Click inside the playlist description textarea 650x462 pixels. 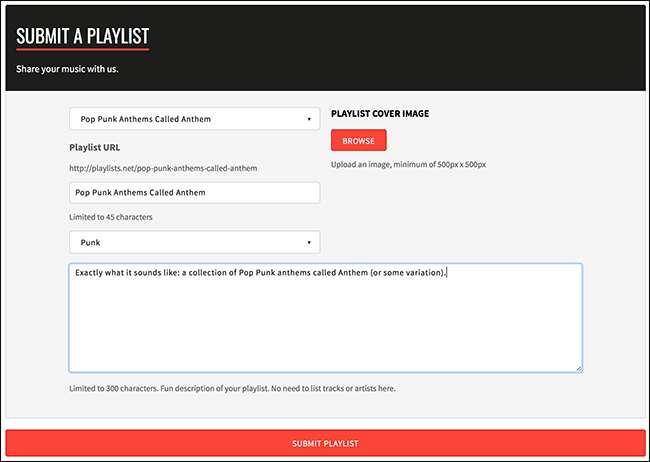tap(325, 318)
